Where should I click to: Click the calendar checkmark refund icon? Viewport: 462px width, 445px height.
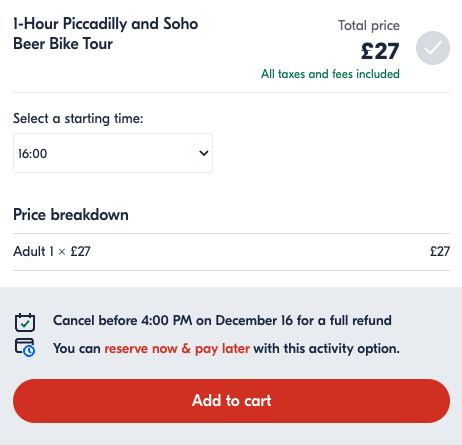pos(25,322)
